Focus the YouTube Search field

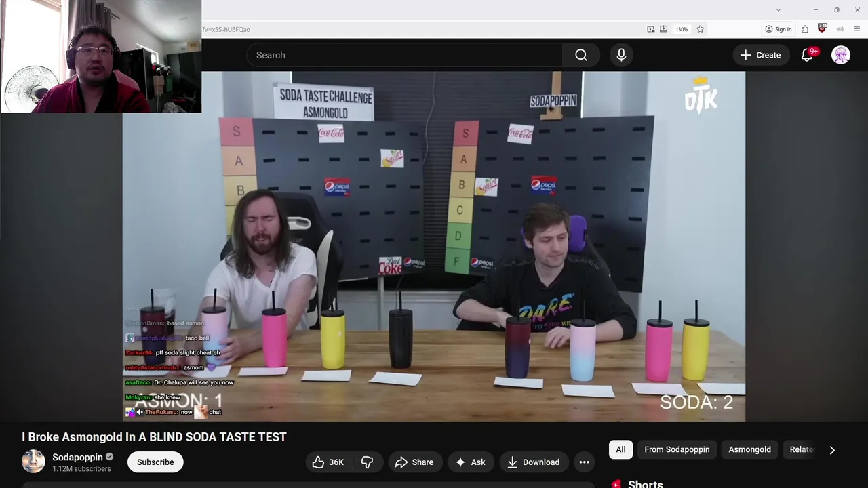[x=405, y=55]
